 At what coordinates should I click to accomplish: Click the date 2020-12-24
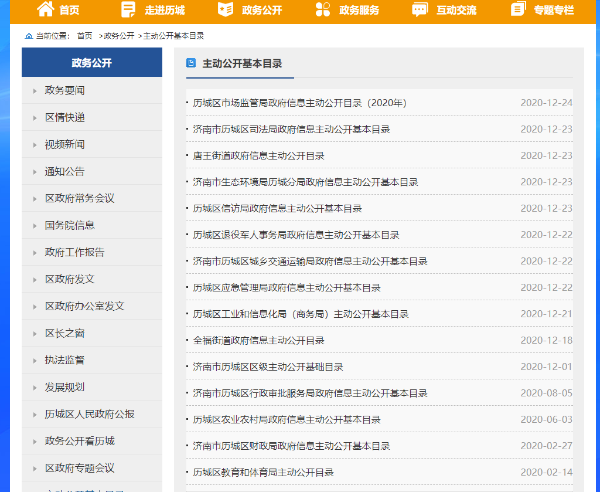[x=546, y=103]
